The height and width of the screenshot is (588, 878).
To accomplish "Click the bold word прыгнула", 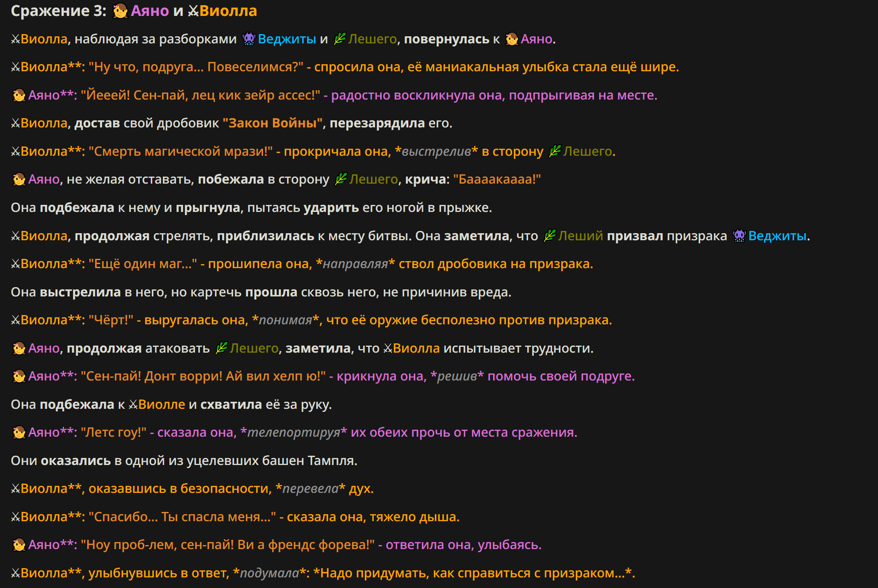I will 208,208.
